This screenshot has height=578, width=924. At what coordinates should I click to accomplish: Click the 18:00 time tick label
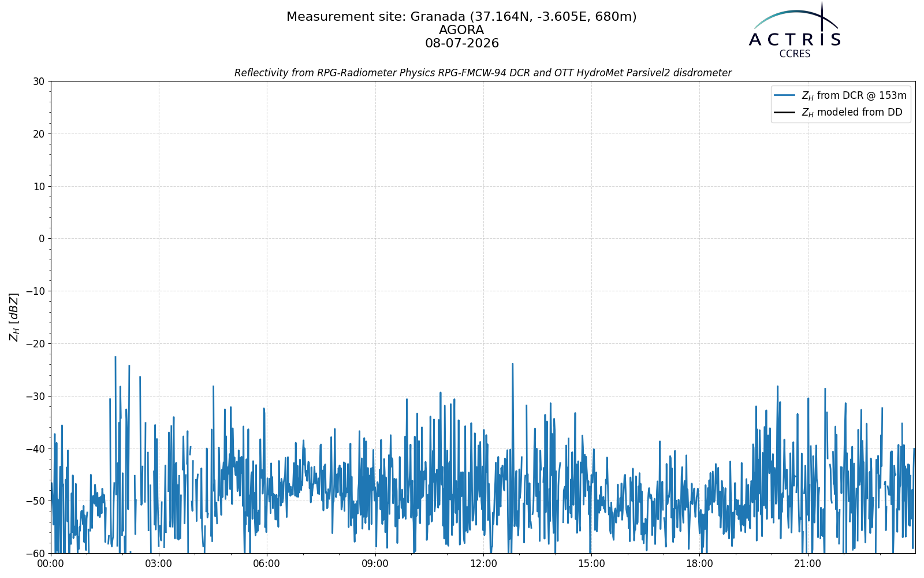click(x=699, y=564)
